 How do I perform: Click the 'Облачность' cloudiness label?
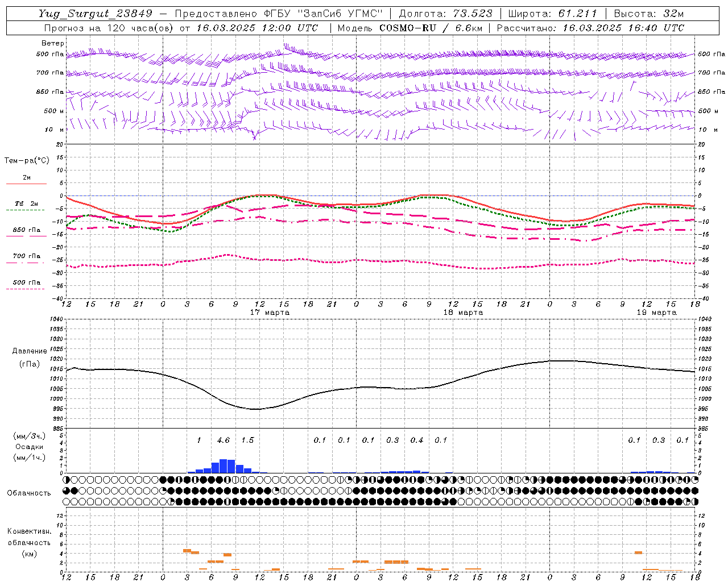coord(29,493)
